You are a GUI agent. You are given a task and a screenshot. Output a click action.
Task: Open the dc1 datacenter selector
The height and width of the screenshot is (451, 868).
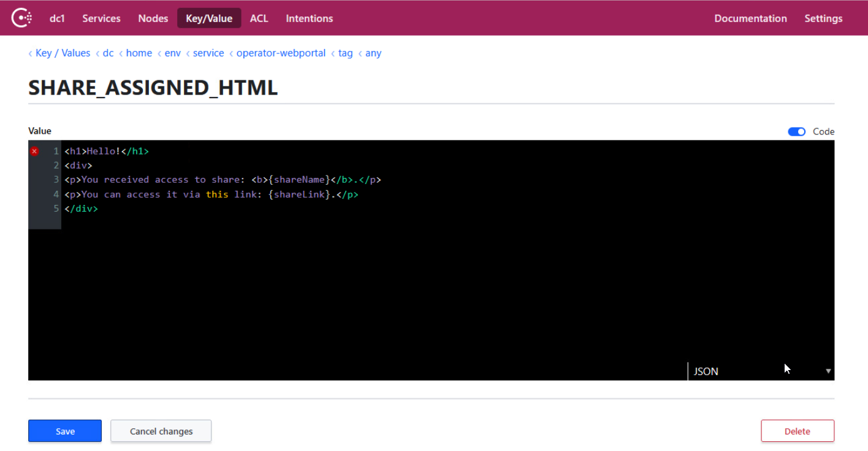(x=57, y=18)
